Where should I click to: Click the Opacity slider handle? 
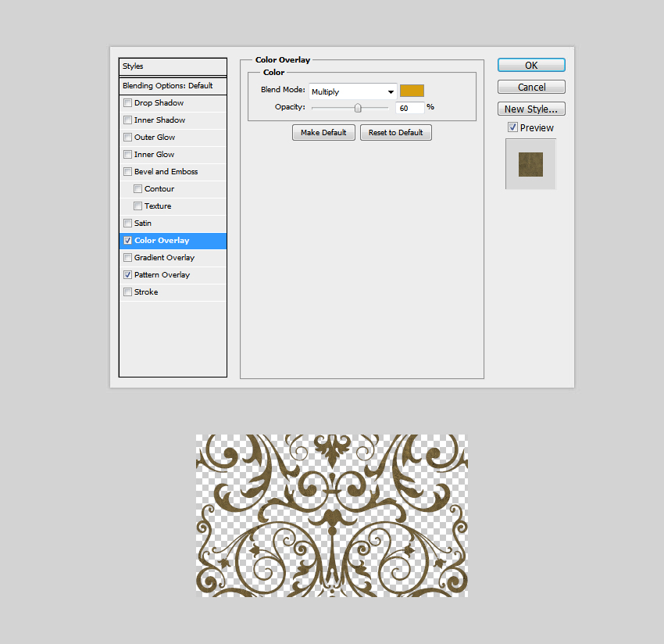pos(358,108)
